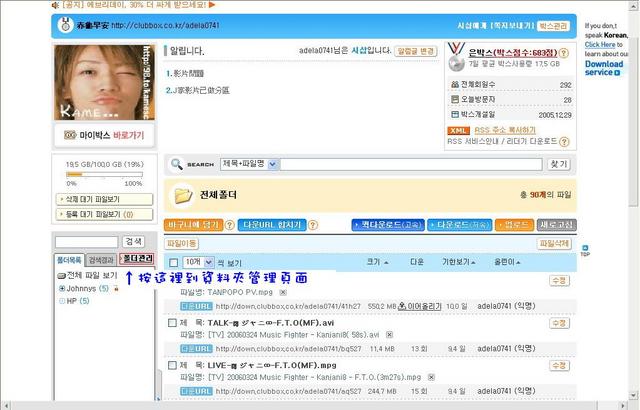This screenshot has height=410, width=640.
Task: Click the speaker notice icon at top
Action: click(55, 5)
